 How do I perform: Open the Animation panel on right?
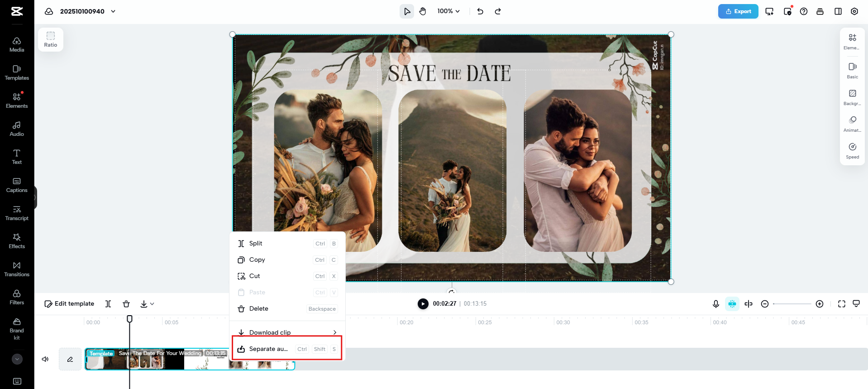tap(852, 124)
